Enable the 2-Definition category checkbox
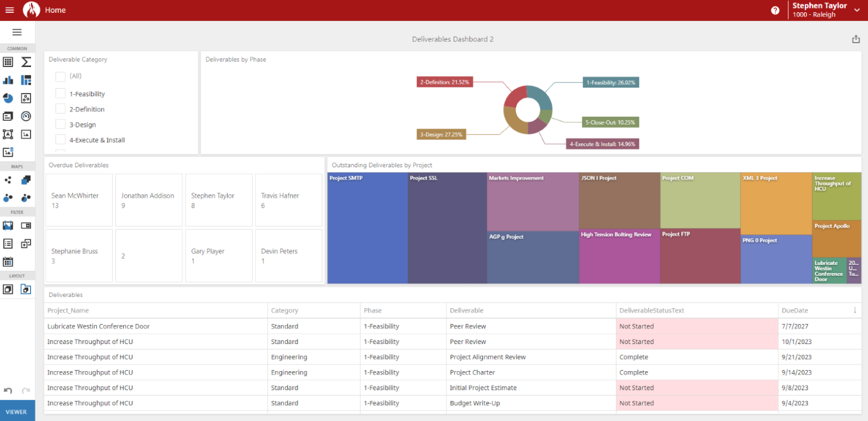 click(x=61, y=109)
